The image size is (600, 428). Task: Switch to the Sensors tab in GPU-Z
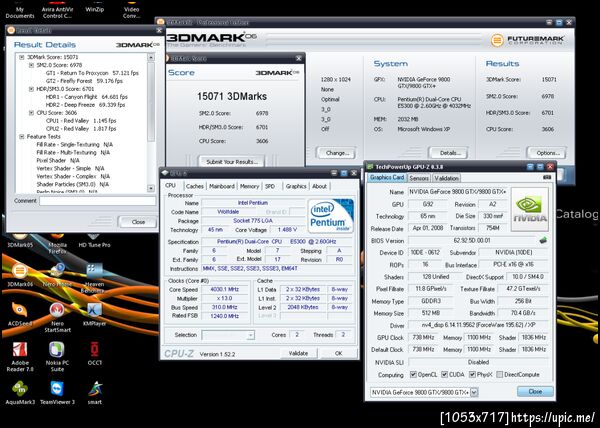point(419,178)
